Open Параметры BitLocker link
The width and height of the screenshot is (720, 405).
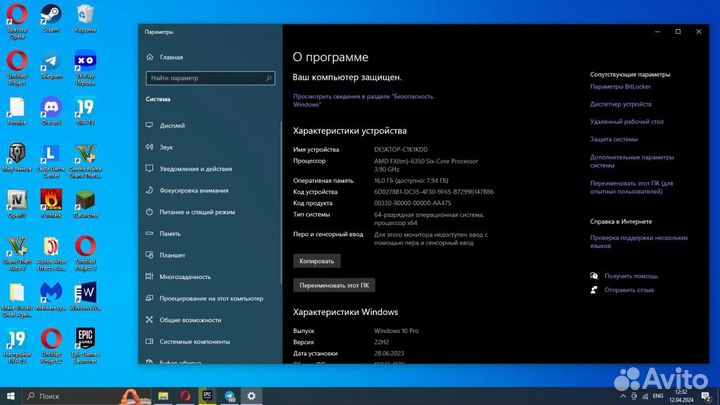[620, 86]
